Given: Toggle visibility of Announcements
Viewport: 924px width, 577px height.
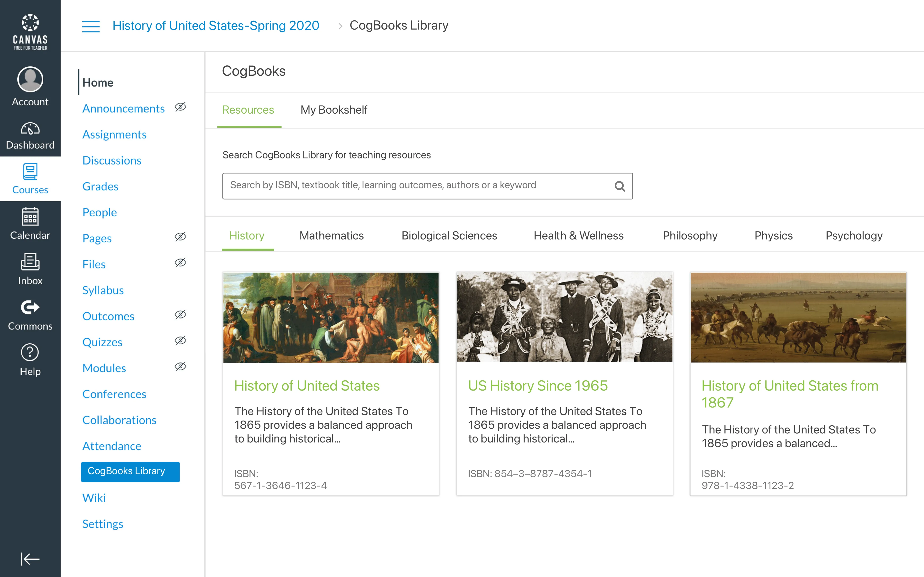Looking at the screenshot, I should 180,107.
